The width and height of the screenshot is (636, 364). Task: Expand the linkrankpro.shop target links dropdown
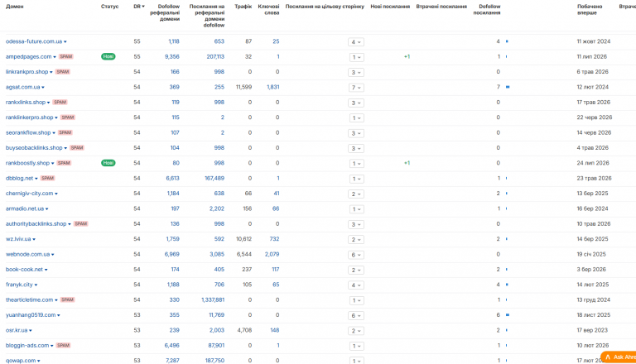point(356,73)
